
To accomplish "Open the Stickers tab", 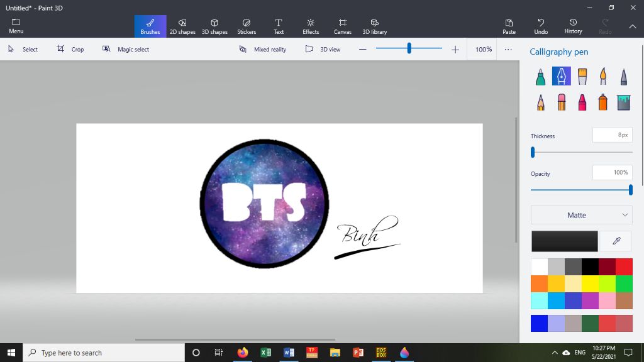I will pyautogui.click(x=247, y=26).
